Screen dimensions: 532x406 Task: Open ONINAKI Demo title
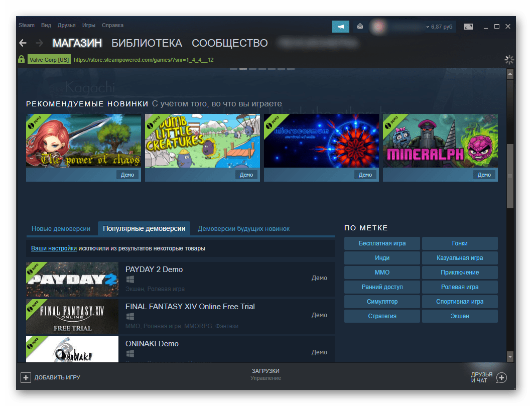152,344
